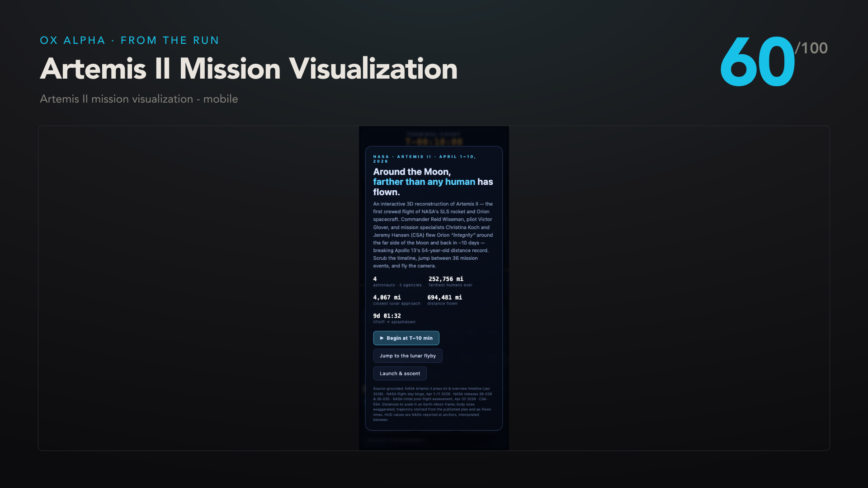
Task: Click the 'Source-grounded' footnote text
Action: [433, 404]
